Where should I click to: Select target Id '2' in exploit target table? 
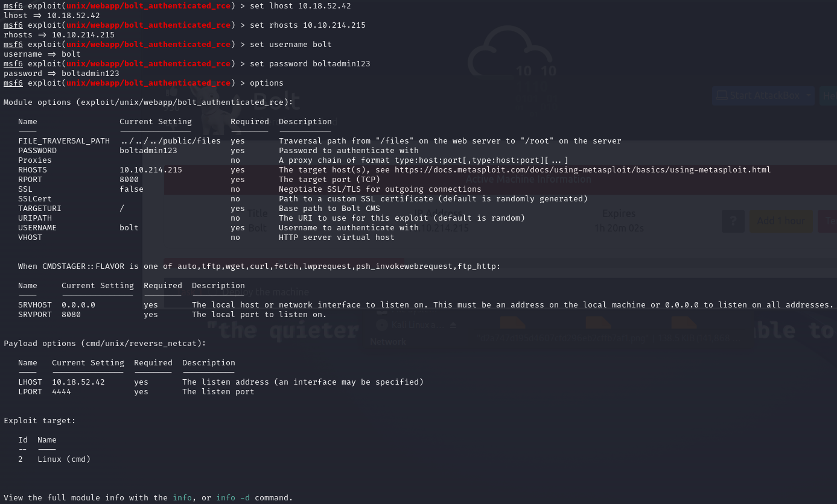[x=21, y=459]
